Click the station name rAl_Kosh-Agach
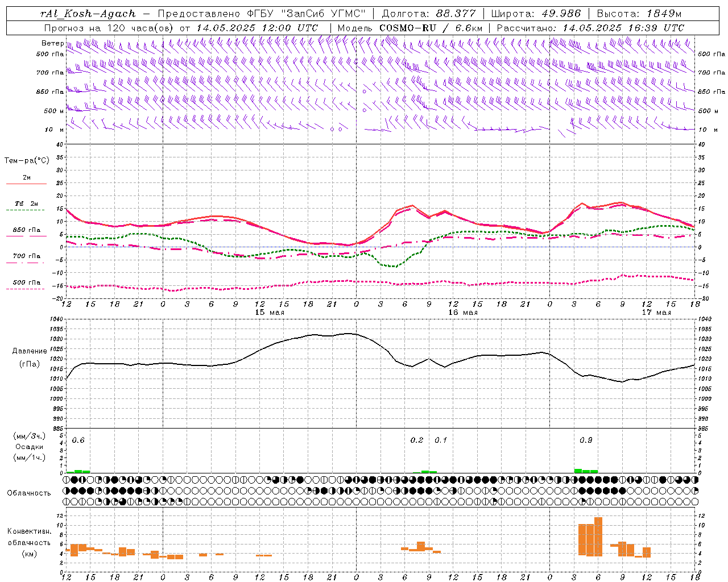The image size is (728, 582). tap(88, 14)
